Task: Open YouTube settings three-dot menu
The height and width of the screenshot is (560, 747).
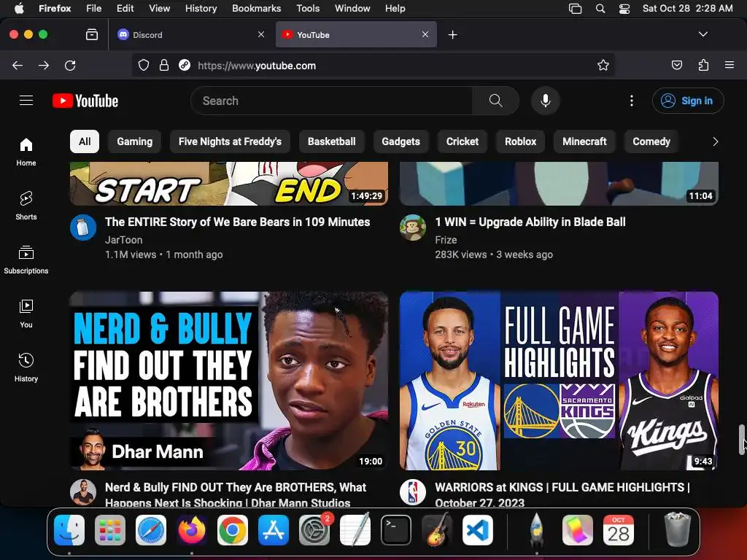Action: pyautogui.click(x=632, y=101)
